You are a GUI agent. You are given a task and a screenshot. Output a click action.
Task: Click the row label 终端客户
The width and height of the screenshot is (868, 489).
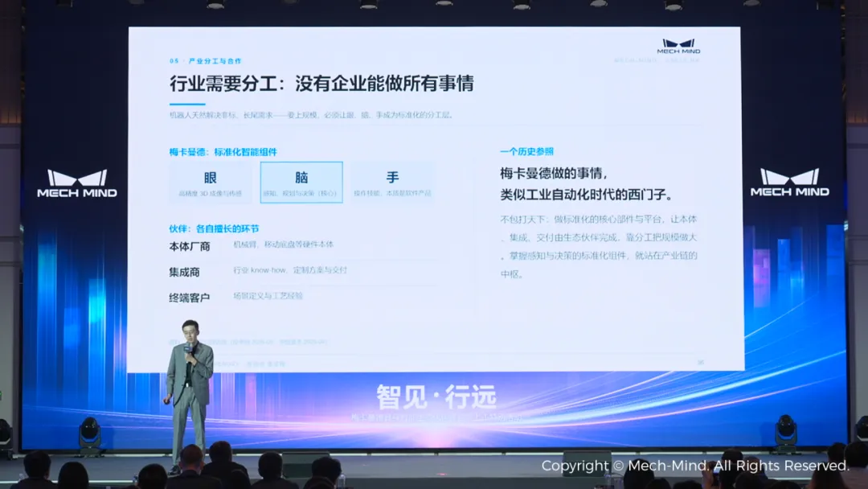point(190,298)
